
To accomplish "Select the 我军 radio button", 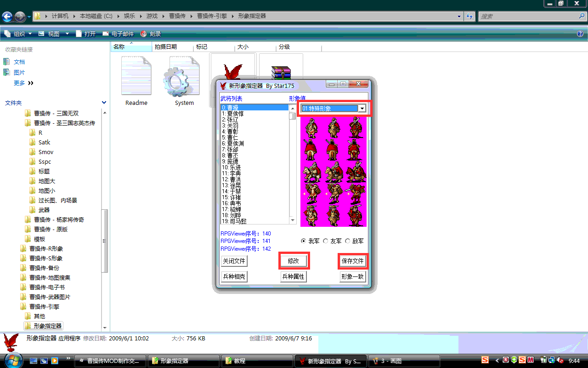I will pos(303,241).
